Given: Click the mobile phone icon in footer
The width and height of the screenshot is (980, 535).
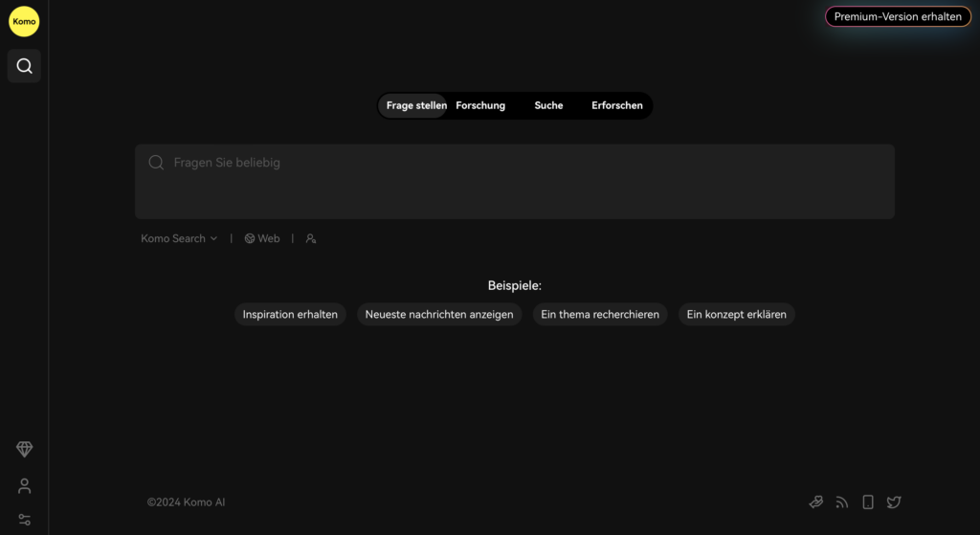Looking at the screenshot, I should 868,502.
